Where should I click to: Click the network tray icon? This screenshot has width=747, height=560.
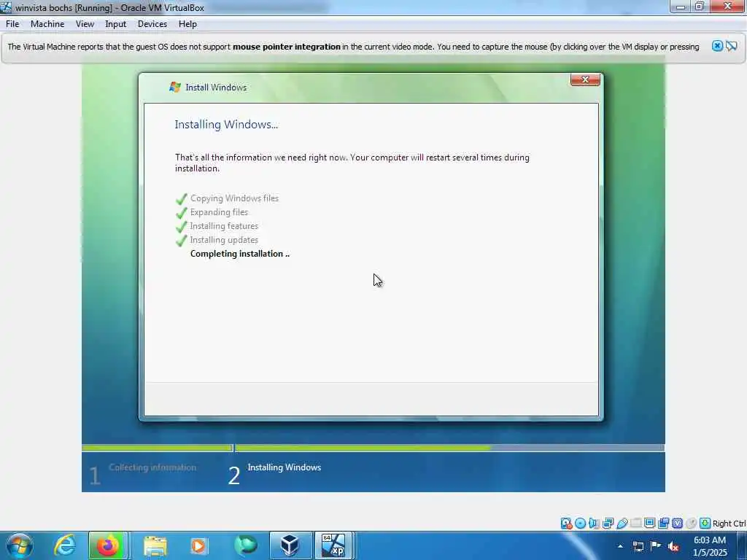(638, 546)
